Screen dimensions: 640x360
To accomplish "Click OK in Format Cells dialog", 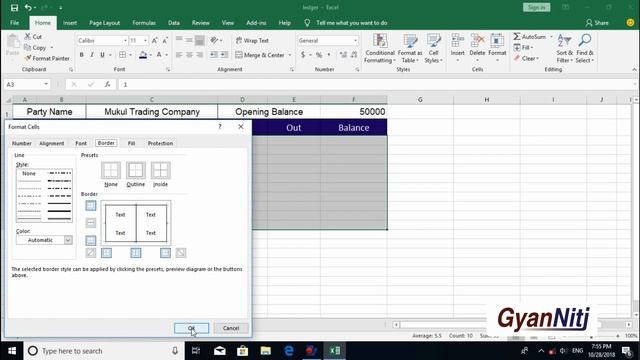I will click(191, 328).
